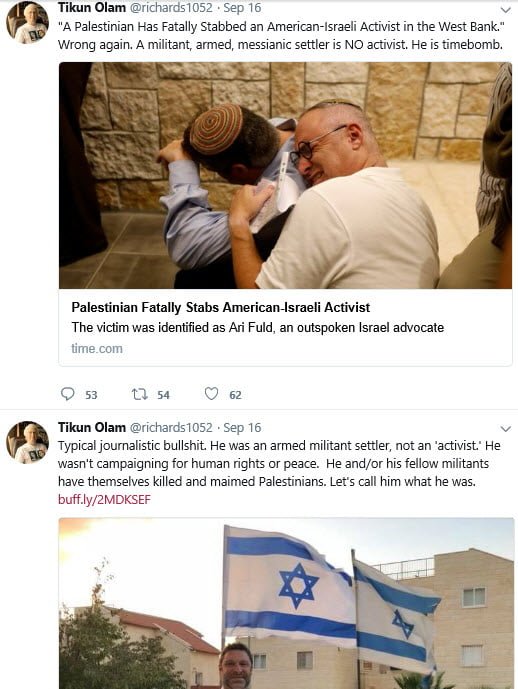Click the article description about Ari Fuld
Image resolution: width=518 pixels, height=689 pixels.
coord(257,327)
